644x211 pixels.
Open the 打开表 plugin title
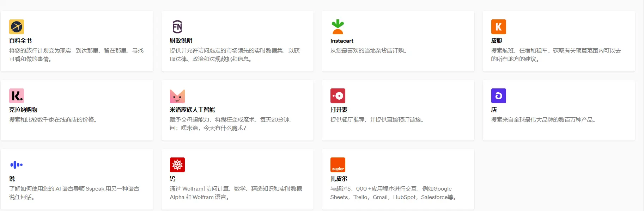pyautogui.click(x=339, y=110)
